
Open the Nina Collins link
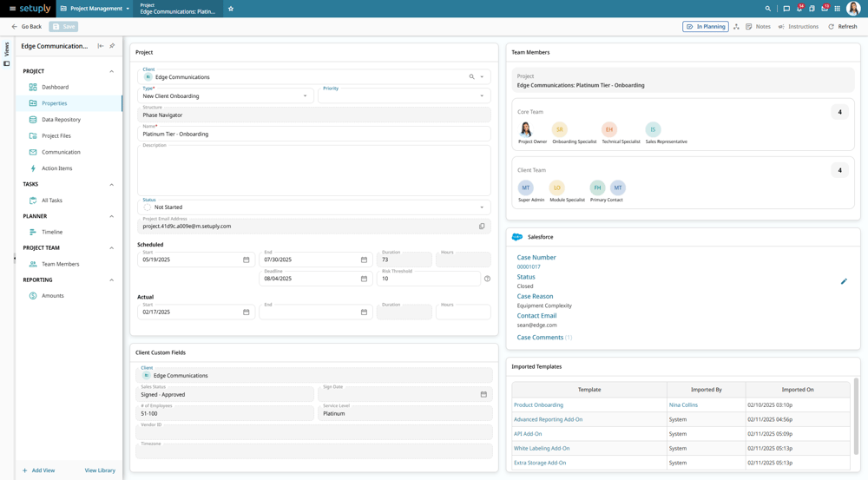click(x=683, y=405)
